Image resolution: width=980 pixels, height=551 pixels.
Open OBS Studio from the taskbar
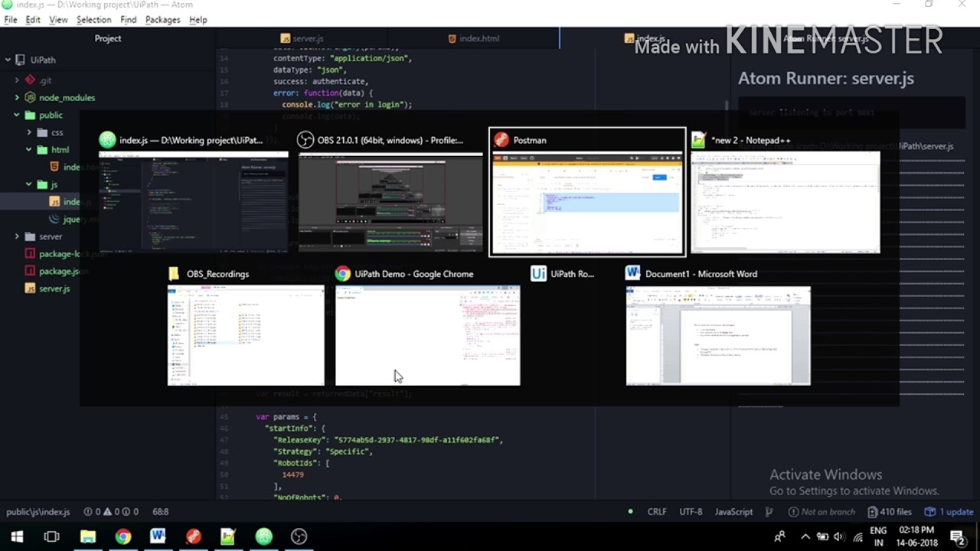(x=299, y=536)
